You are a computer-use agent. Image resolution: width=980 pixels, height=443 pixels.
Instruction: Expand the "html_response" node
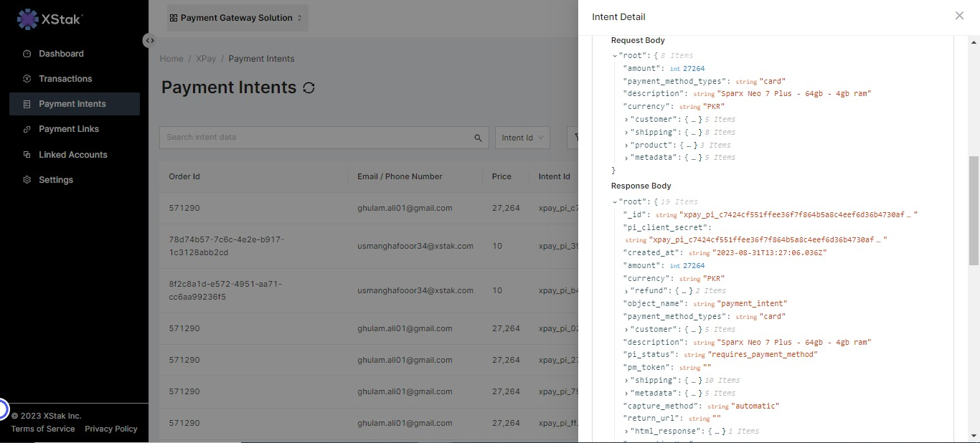point(626,432)
